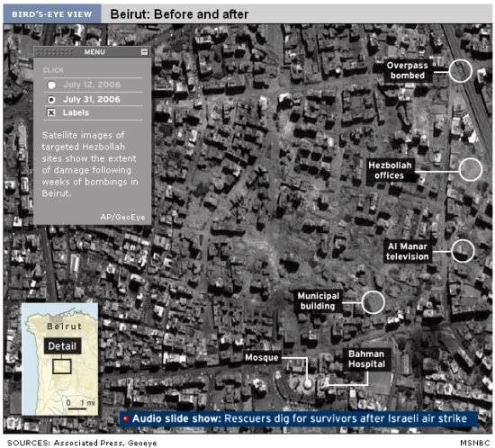Open the Rescuers dig for survivors link

point(346,418)
